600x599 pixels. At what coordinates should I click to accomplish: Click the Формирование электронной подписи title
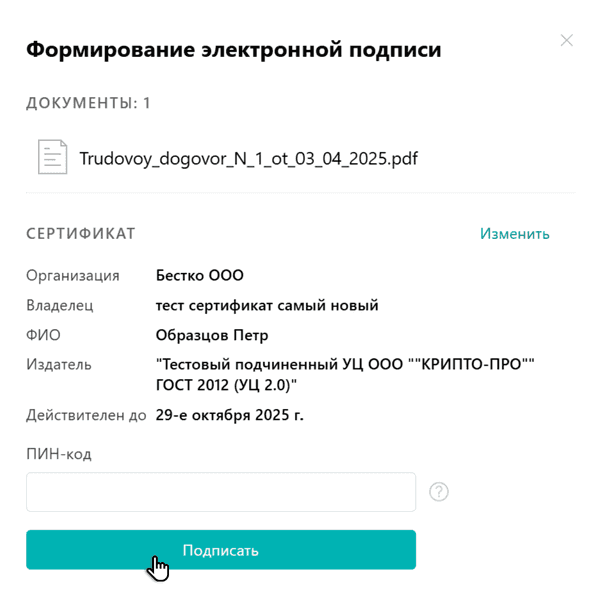pyautogui.click(x=233, y=49)
